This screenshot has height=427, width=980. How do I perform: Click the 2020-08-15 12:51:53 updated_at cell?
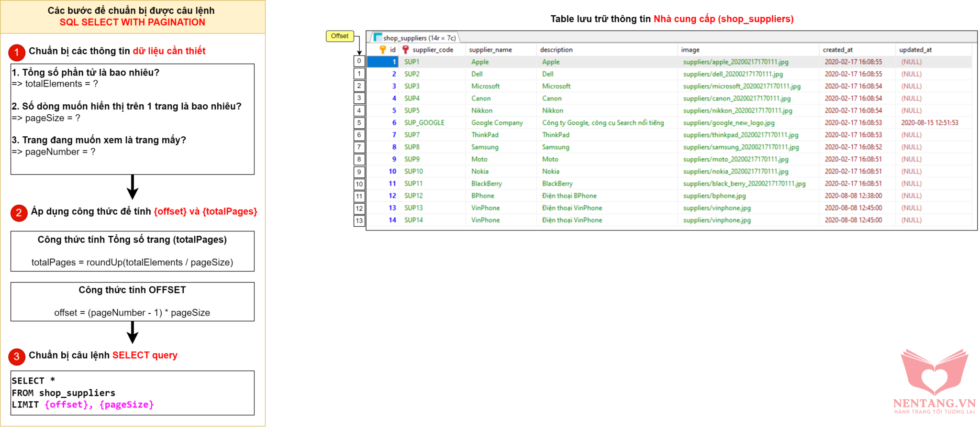[929, 123]
